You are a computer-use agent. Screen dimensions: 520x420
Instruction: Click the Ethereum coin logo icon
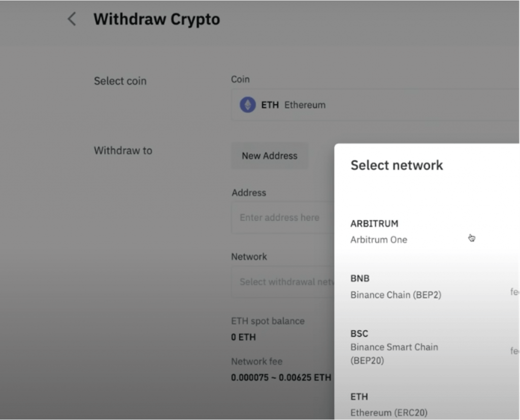tap(247, 105)
